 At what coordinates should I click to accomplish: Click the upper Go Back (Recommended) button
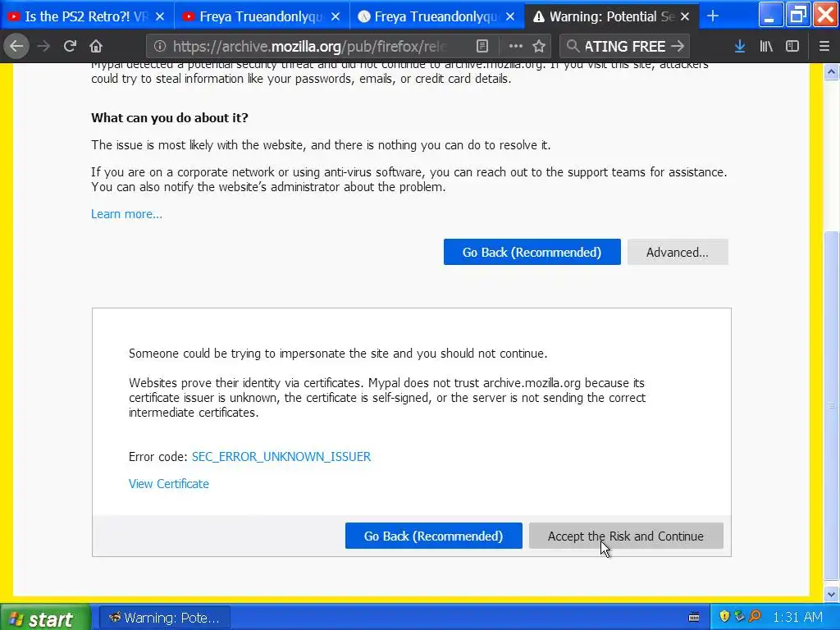(x=532, y=252)
